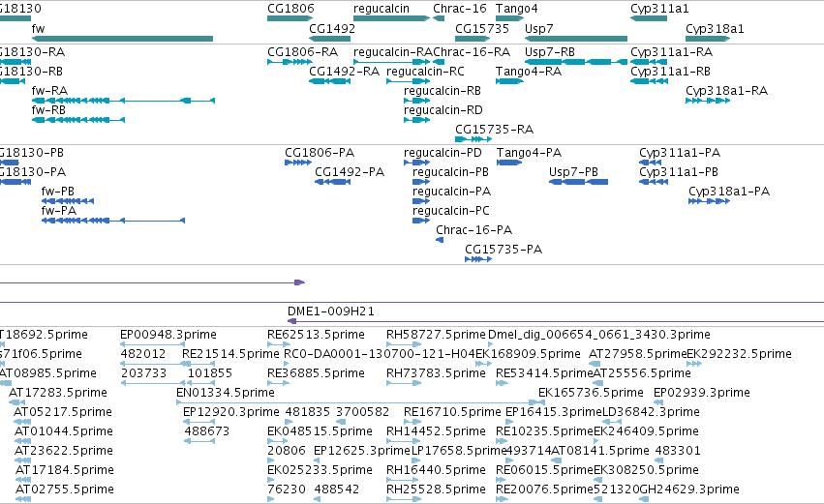Screen dimensions: 824x504
Task: Click the AT27958.5prime EST label
Action: (637, 354)
